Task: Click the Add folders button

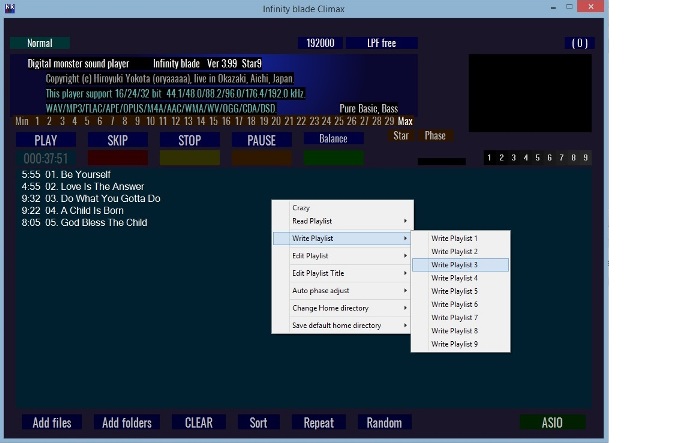Action: 127,422
